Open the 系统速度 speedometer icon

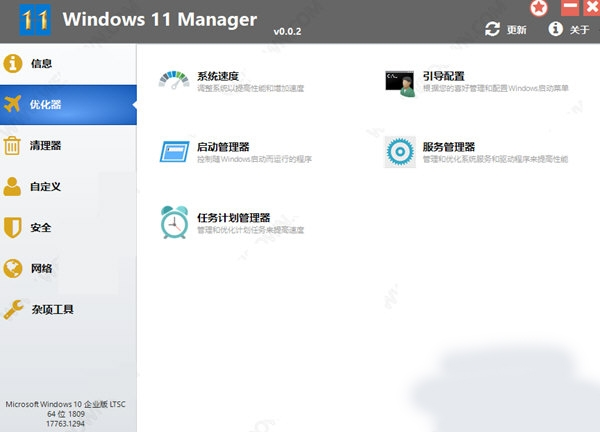coord(174,80)
